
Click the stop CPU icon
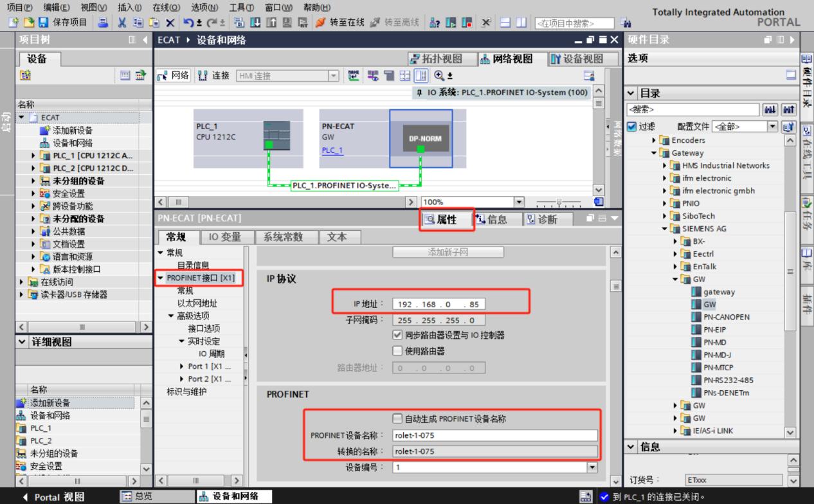point(466,23)
